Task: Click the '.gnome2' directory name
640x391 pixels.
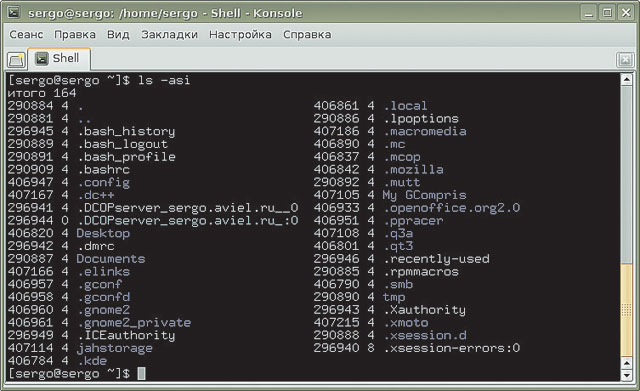Action: click(103, 310)
